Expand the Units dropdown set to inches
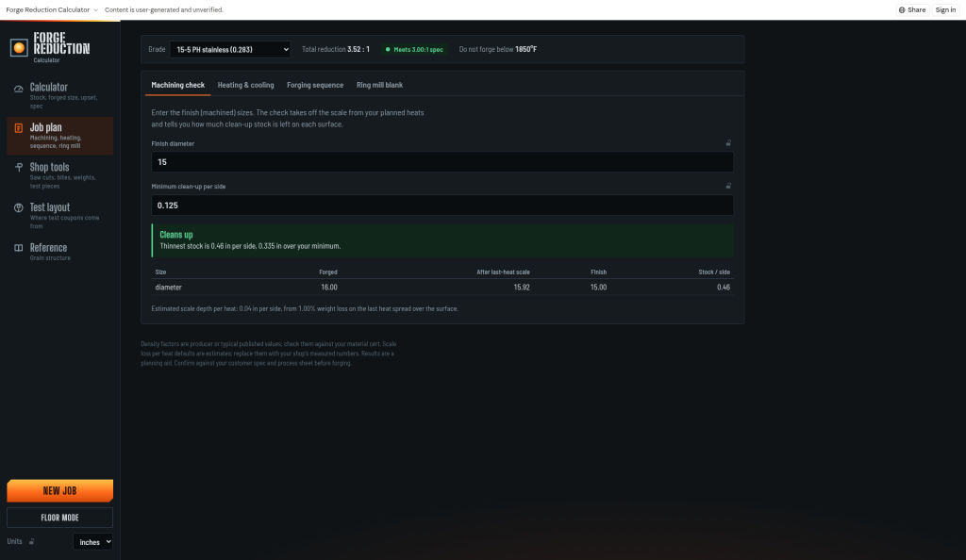 pyautogui.click(x=93, y=541)
